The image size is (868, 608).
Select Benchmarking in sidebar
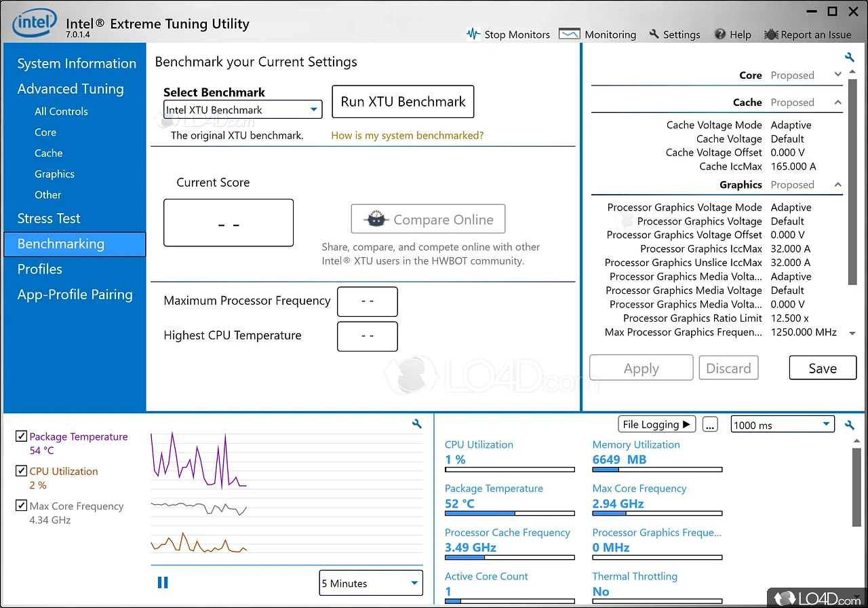(75, 244)
